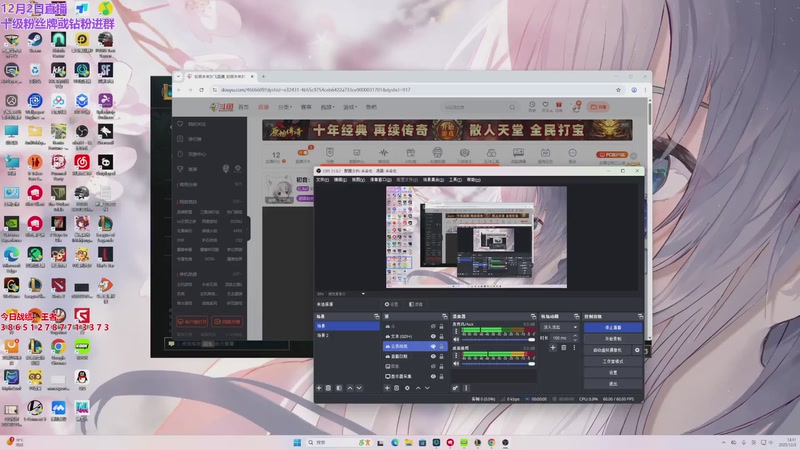The height and width of the screenshot is (450, 800).
Task: Select QQ penguin desktop icon
Action: coord(82,380)
